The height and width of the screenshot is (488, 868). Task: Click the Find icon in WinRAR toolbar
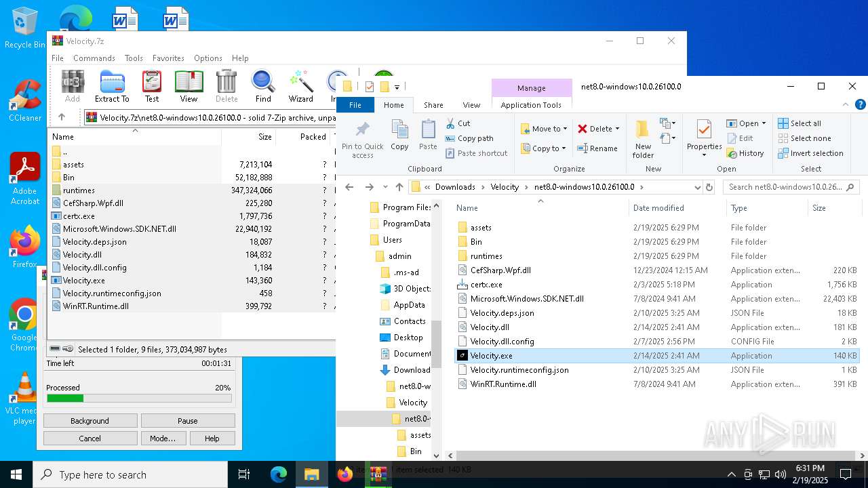(x=263, y=86)
